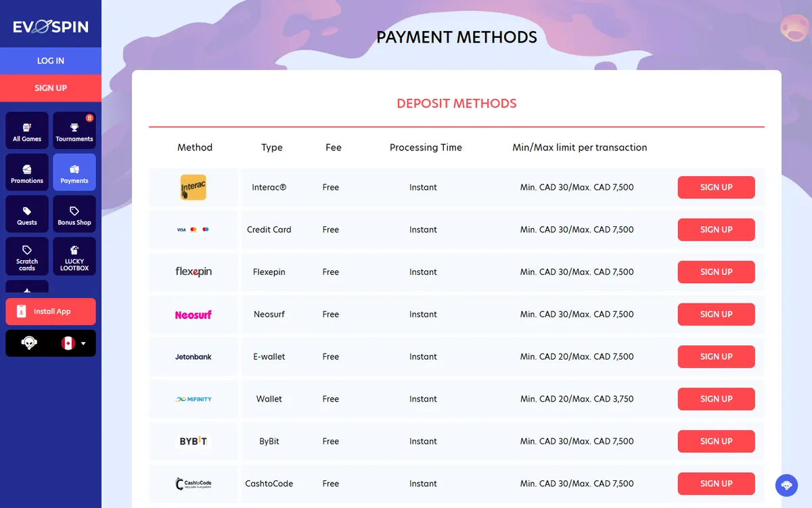Sign up in the E-wallet Jetonbank row
812x508 pixels.
click(x=717, y=356)
